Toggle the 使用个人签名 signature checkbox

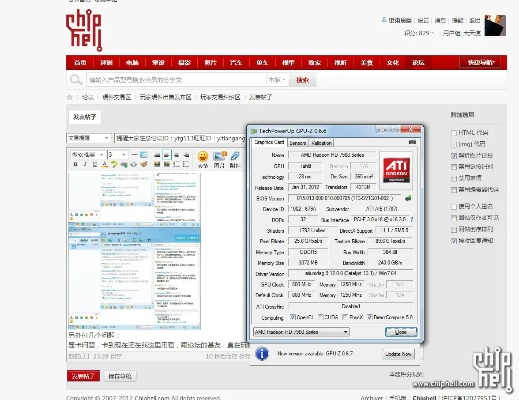pos(454,207)
